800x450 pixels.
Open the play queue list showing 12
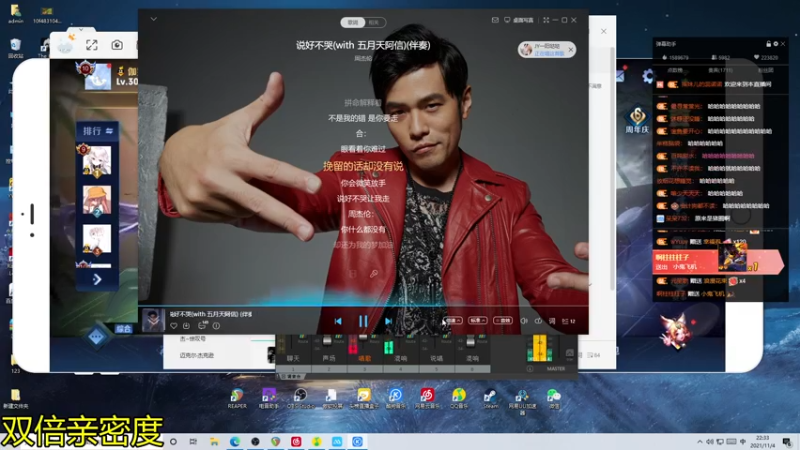pos(568,321)
